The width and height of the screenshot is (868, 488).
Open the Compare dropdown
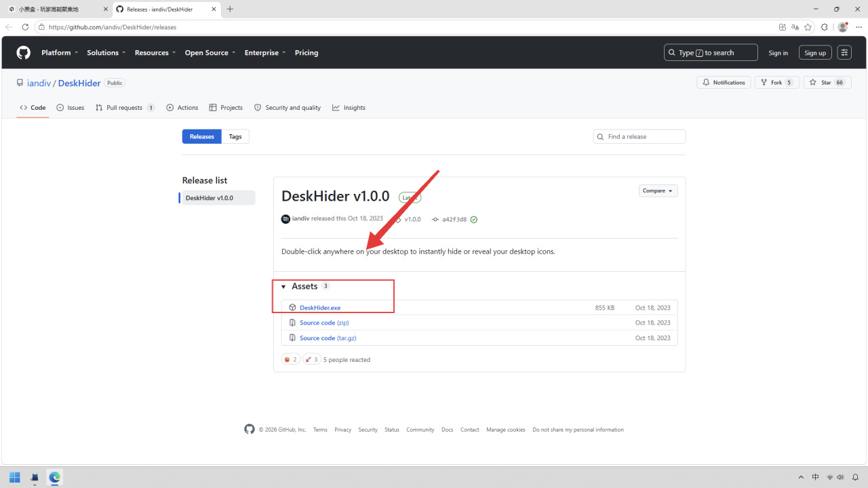click(658, 191)
